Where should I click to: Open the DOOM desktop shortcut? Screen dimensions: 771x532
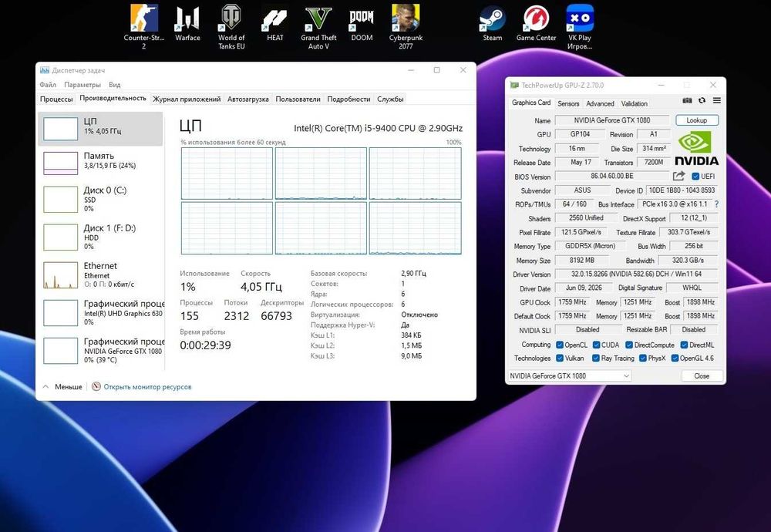[362, 23]
